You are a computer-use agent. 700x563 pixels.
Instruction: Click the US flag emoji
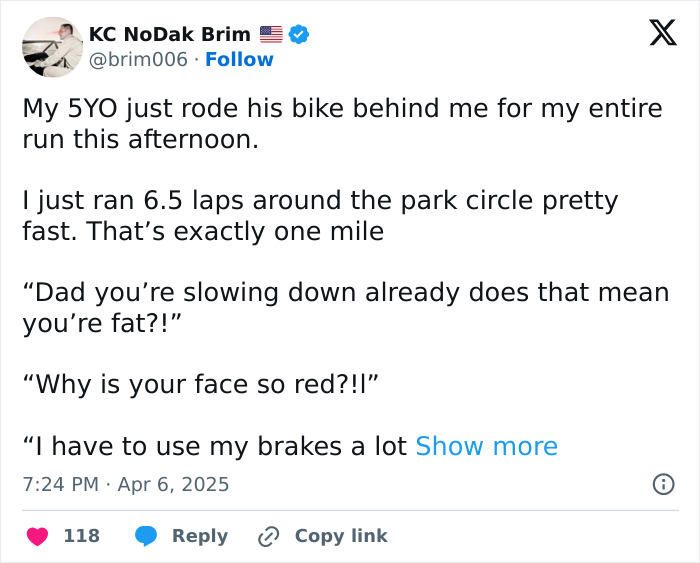tap(271, 34)
